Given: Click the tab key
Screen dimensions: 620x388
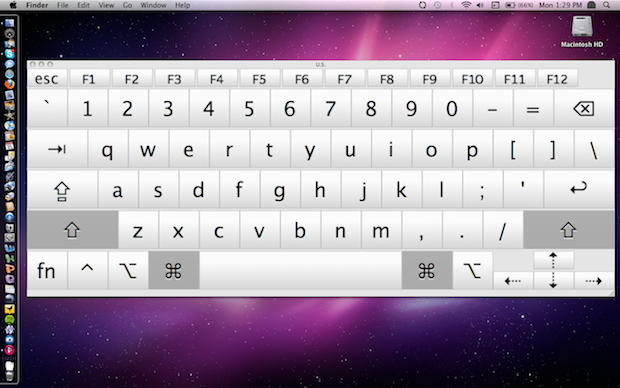Looking at the screenshot, I should point(57,149).
